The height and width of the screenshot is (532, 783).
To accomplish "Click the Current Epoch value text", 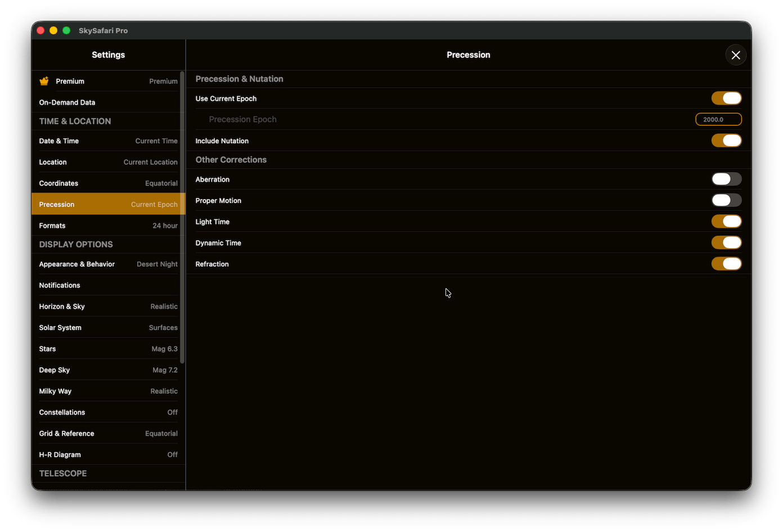I will click(x=154, y=205).
